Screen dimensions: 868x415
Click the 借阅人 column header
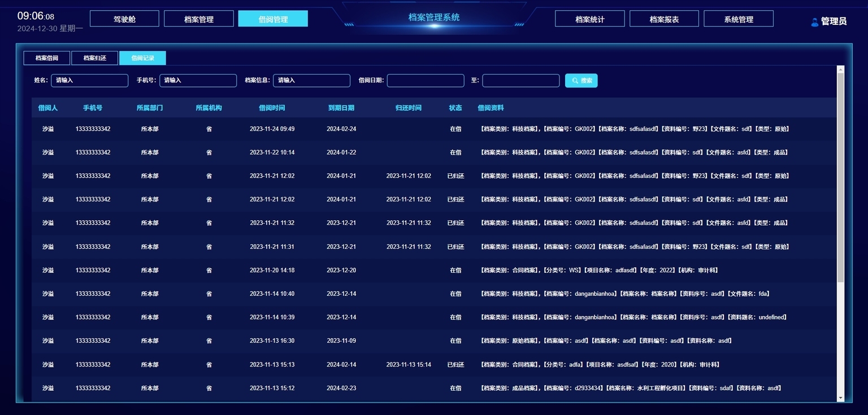(48, 108)
